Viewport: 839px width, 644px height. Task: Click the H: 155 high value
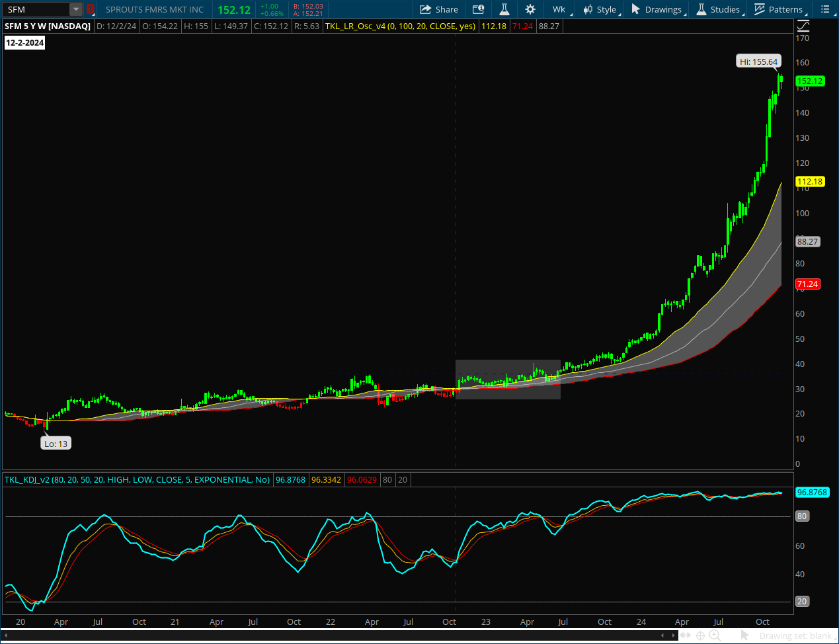[196, 26]
